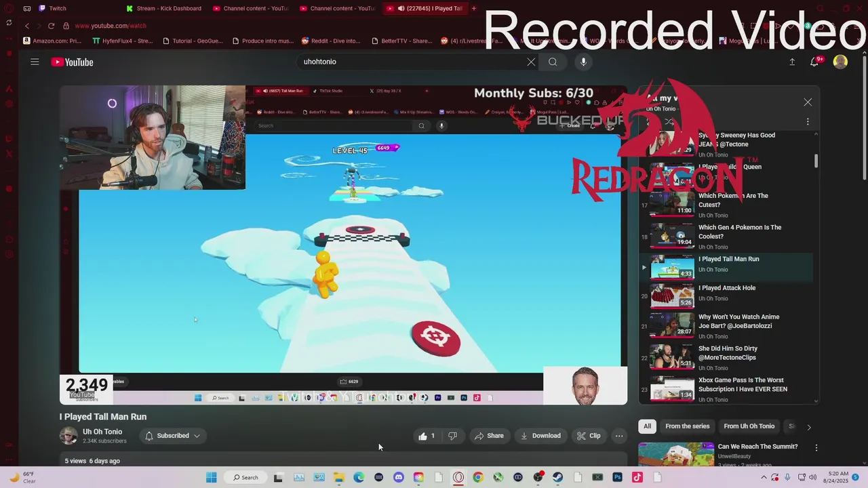Show hidden system tray icons
Image resolution: width=868 pixels, height=488 pixels.
point(764,477)
